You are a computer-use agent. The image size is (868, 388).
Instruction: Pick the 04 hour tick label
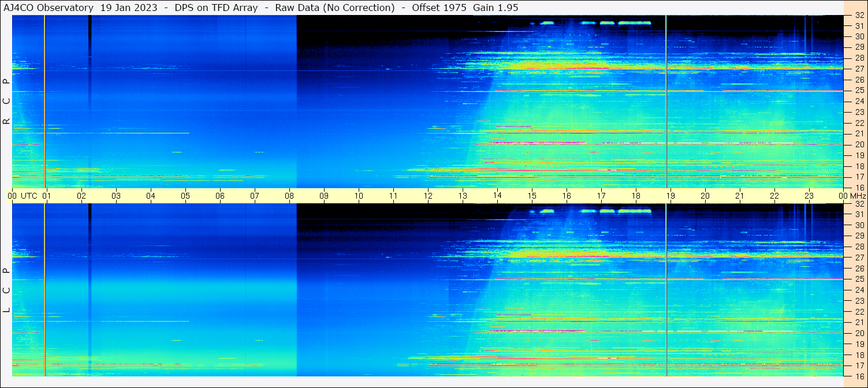(151, 196)
